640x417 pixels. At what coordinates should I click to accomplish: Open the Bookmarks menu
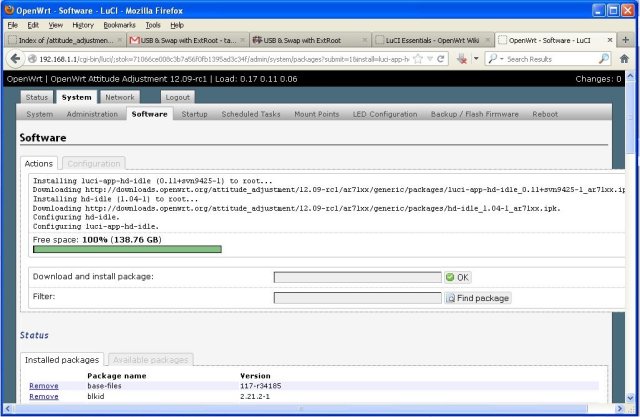click(119, 24)
